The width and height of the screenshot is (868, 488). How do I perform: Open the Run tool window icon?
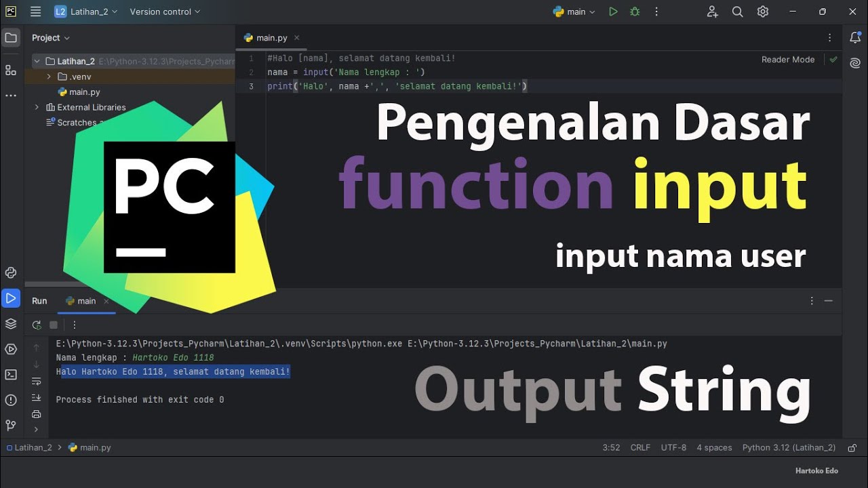pos(11,298)
